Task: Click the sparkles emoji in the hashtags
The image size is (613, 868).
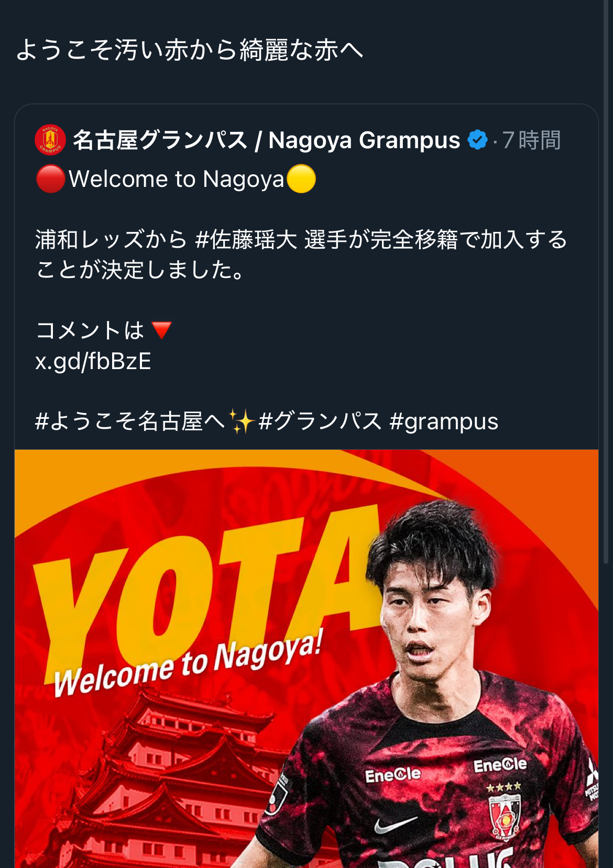Action: pyautogui.click(x=242, y=421)
